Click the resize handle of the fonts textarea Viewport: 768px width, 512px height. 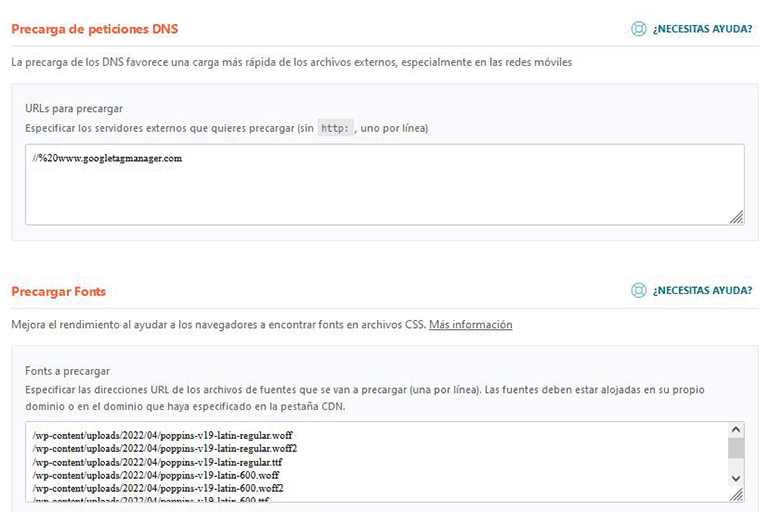tap(737, 494)
